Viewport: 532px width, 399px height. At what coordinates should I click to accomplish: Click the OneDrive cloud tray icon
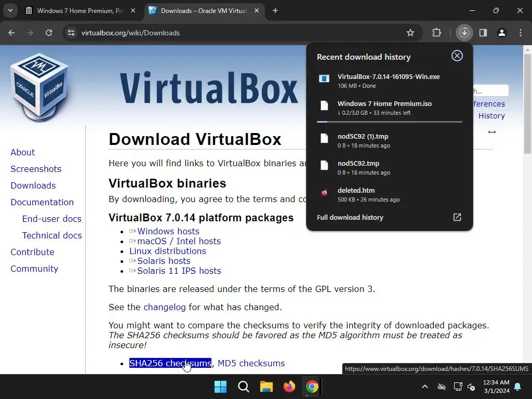tap(442, 387)
